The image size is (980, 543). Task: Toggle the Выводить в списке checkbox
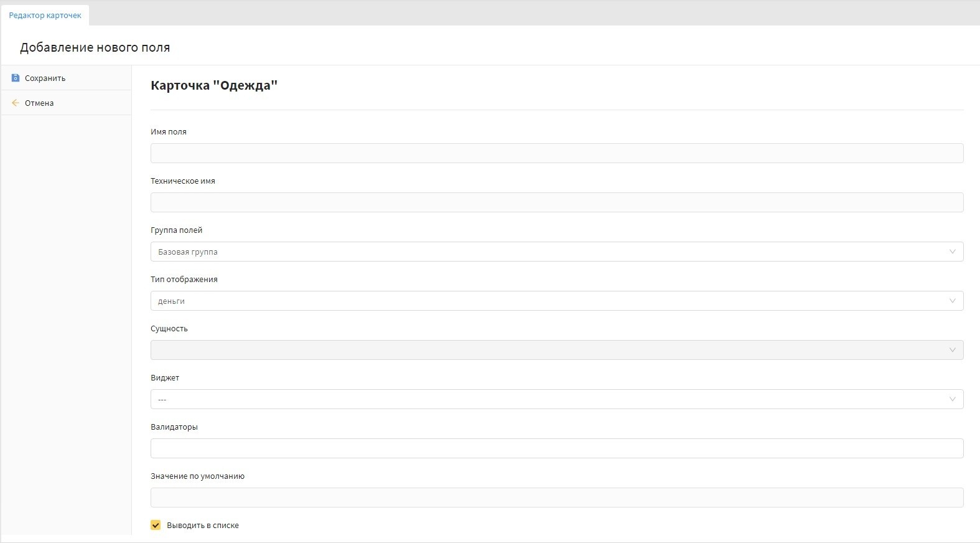tap(156, 525)
